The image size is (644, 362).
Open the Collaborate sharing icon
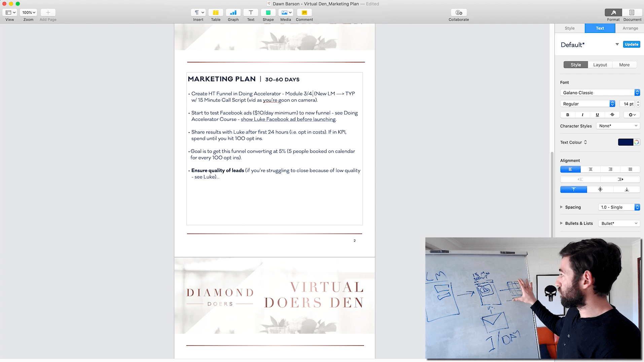[459, 13]
